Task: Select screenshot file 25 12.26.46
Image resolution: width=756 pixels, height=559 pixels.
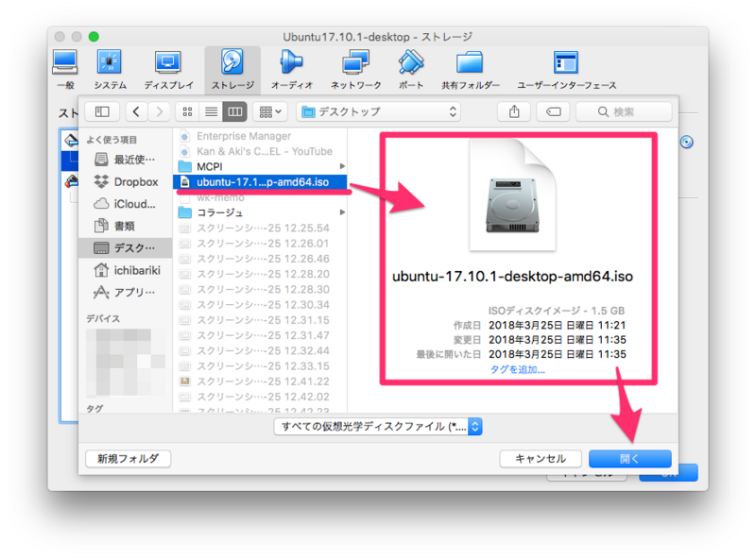Action: (260, 259)
